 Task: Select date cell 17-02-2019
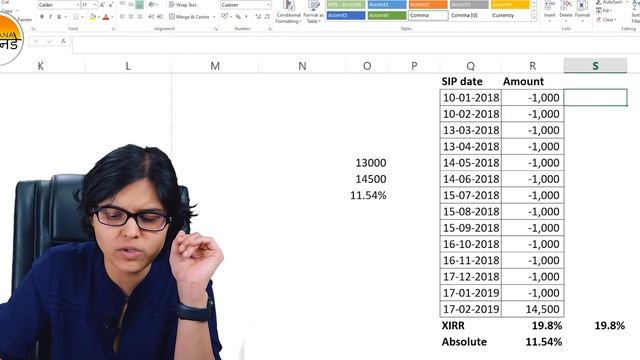pos(471,309)
